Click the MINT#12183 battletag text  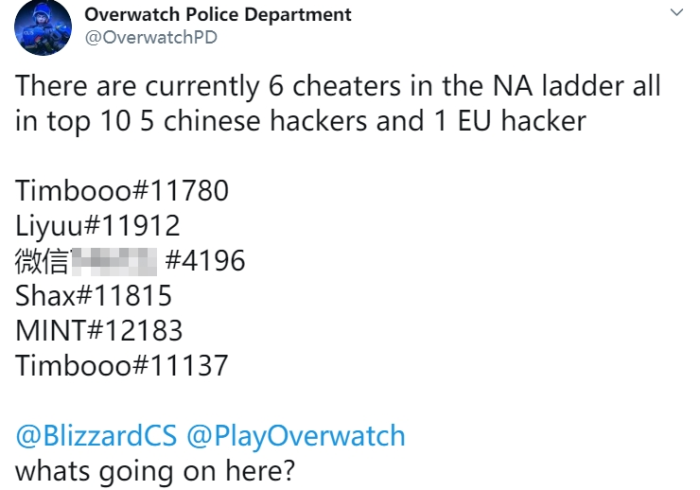(99, 331)
